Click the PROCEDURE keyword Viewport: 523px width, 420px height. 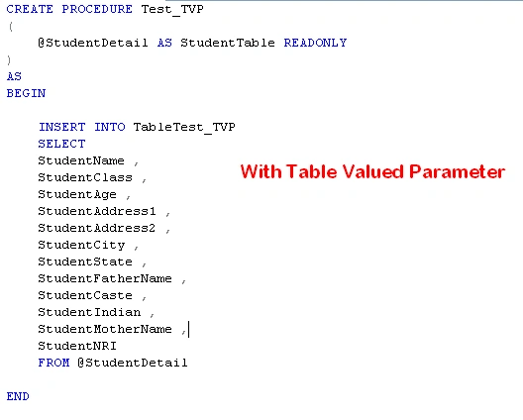[97, 9]
